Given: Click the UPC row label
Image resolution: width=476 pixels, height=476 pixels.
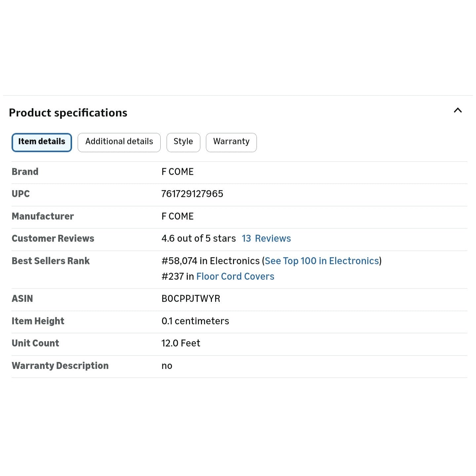Looking at the screenshot, I should tap(20, 194).
